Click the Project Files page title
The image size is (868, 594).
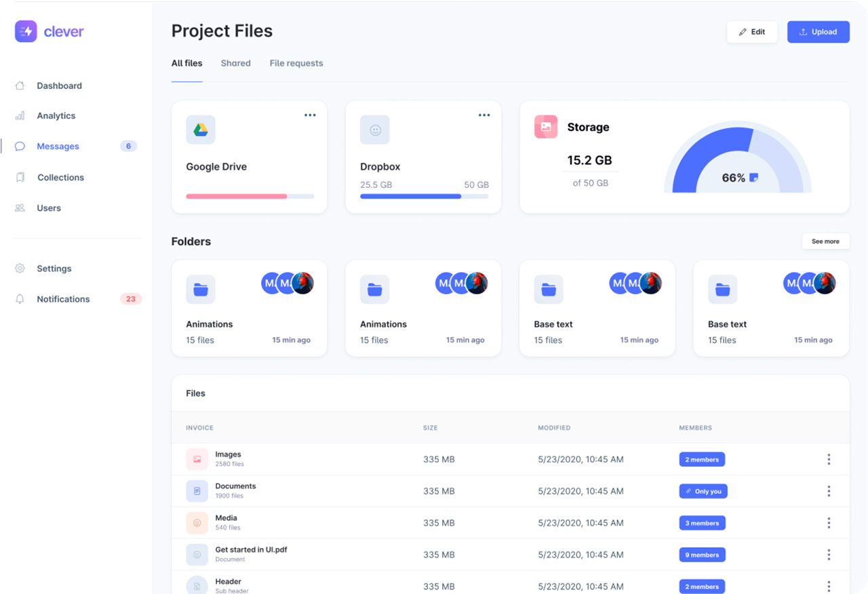222,31
